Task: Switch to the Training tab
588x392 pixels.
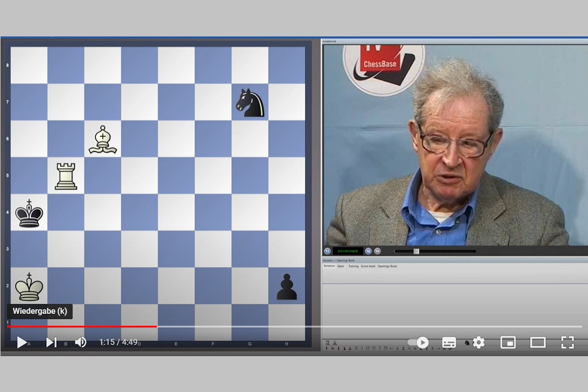Action: click(x=353, y=266)
